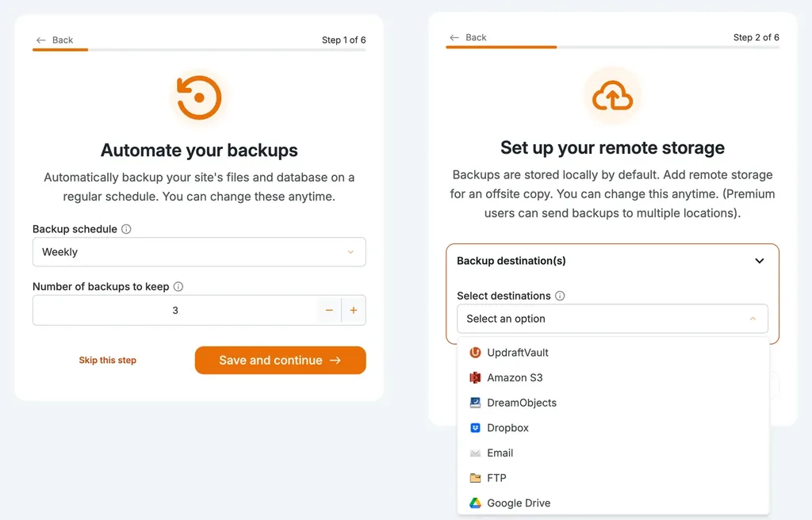Go Back in the Step 1 of 6 panel
The height and width of the screenshot is (520, 812).
click(55, 40)
